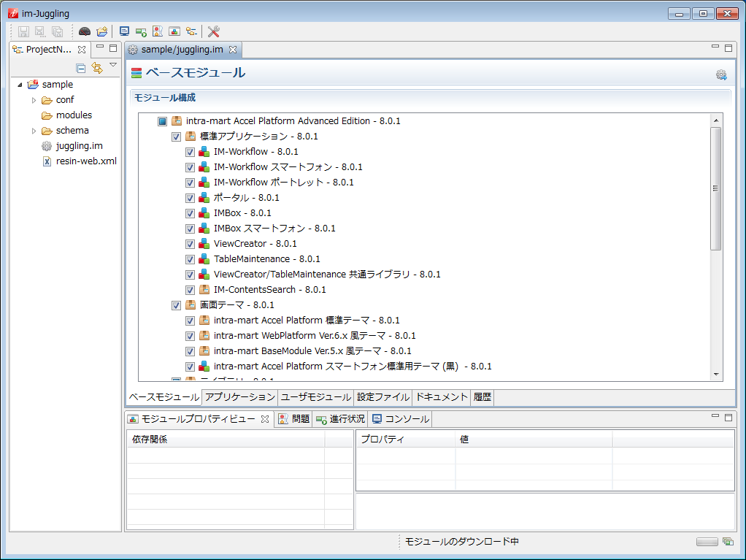Switch to ドキュメント tab
746x560 pixels.
pos(442,397)
